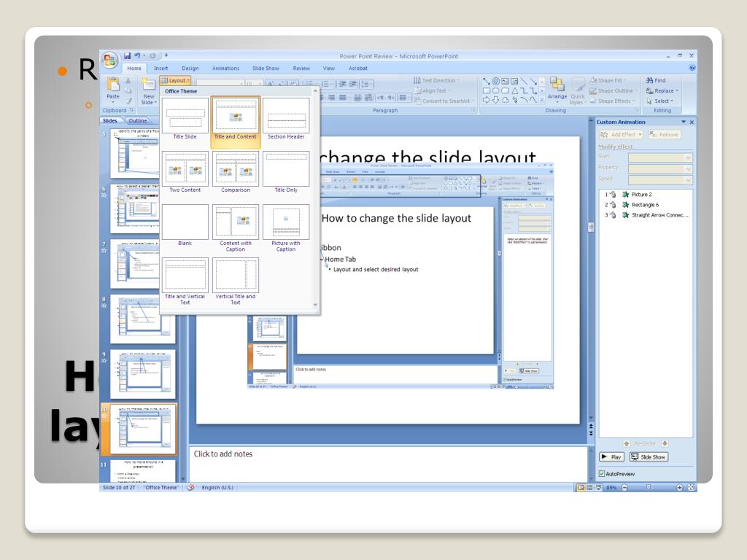Close the Custom Animation pane
The height and width of the screenshot is (560, 747).
point(692,122)
